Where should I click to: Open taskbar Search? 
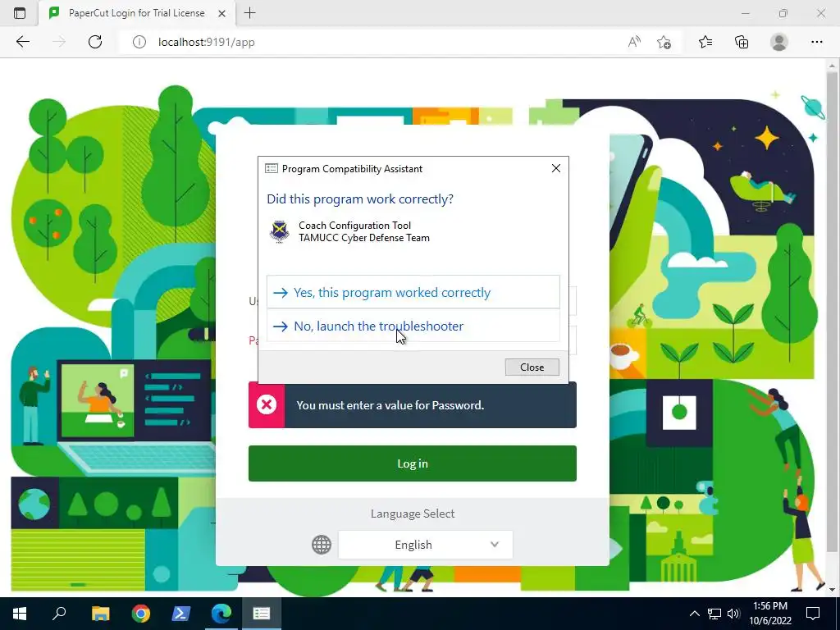click(59, 614)
